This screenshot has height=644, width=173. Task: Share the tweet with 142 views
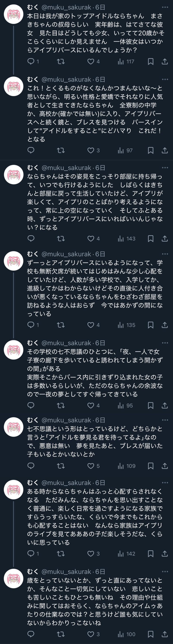[x=165, y=554]
